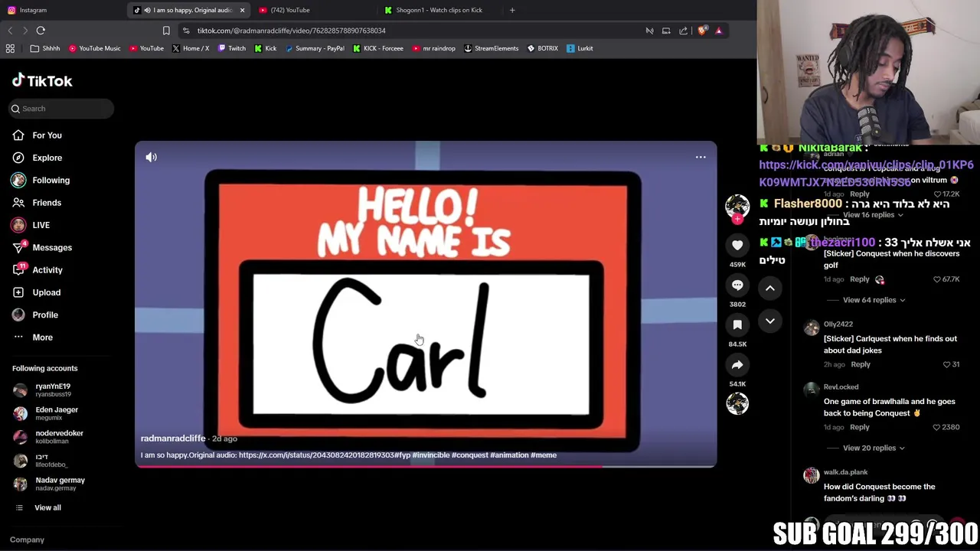Open the BOTRIX bookmark
The width and height of the screenshot is (980, 551).
[543, 48]
